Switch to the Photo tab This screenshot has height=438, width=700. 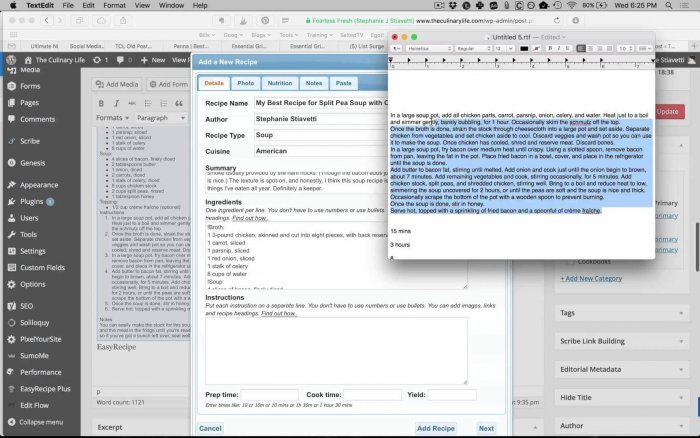(246, 83)
